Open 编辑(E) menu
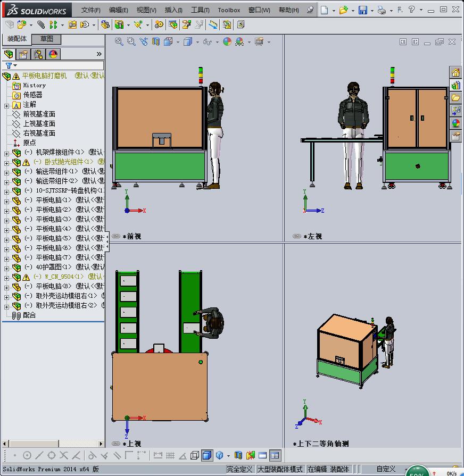This screenshot has width=464, height=476. click(119, 10)
